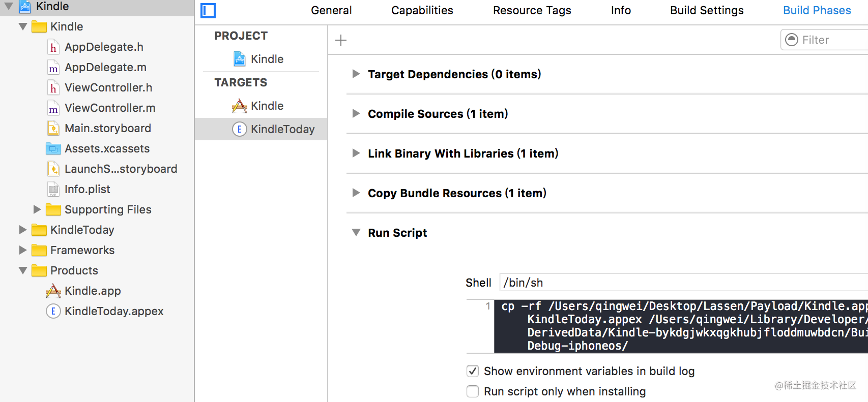
Task: Enable Show environment variables in build log
Action: [473, 371]
